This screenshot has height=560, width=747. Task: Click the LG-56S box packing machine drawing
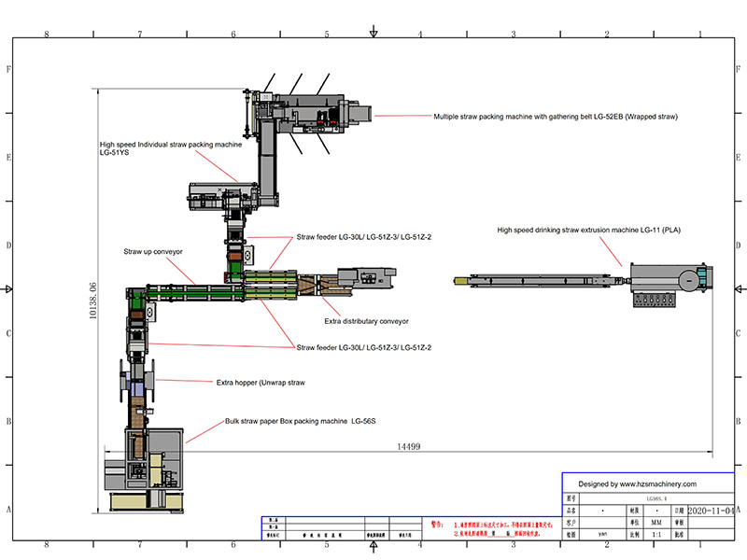click(154, 467)
